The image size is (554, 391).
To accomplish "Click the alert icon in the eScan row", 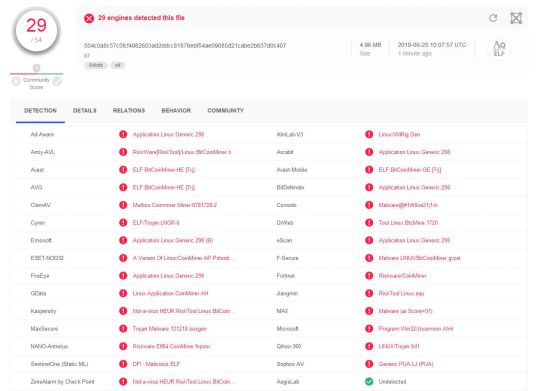I will [x=369, y=240].
